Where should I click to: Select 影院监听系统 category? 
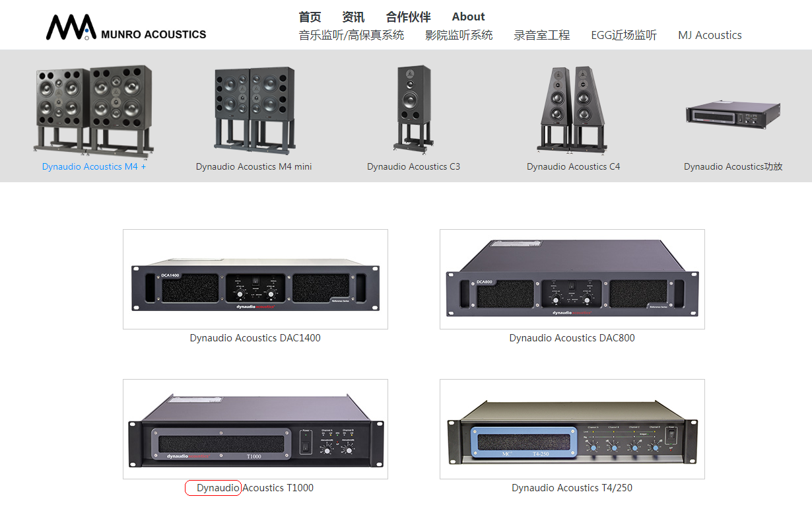(x=459, y=35)
